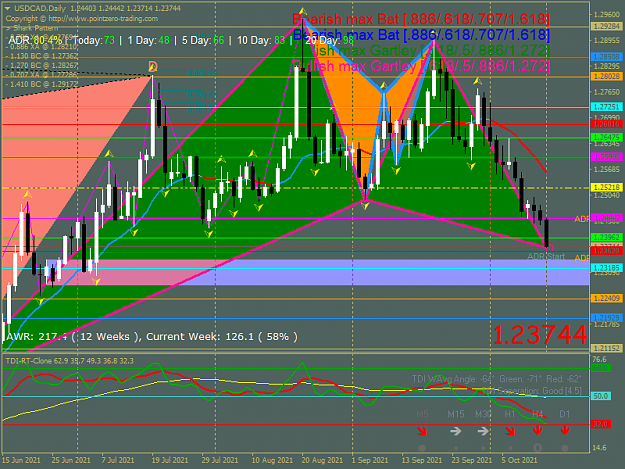Click the red 1.26816 price tag
625x469 pixels.
click(x=606, y=124)
